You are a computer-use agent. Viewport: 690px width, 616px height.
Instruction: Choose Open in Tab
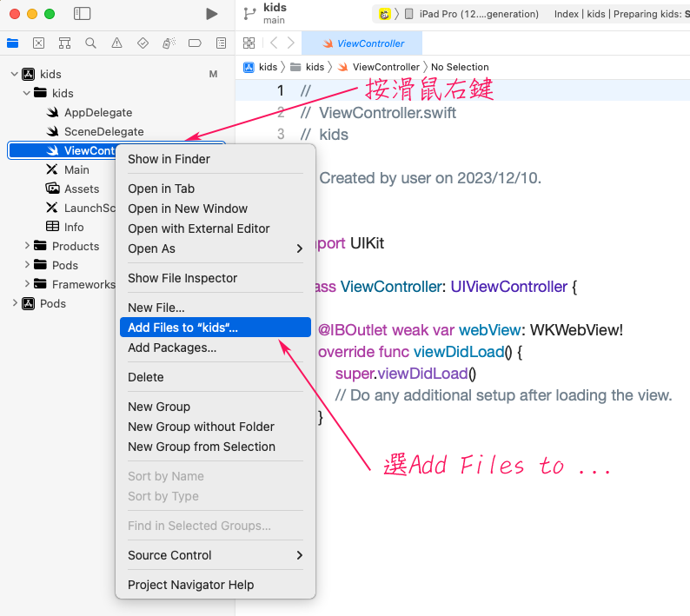216,189
